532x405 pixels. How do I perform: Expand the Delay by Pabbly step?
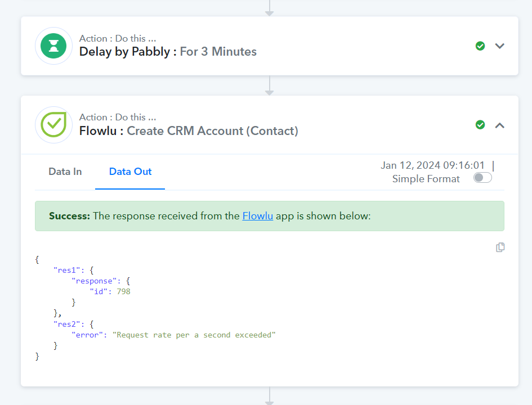pyautogui.click(x=500, y=46)
